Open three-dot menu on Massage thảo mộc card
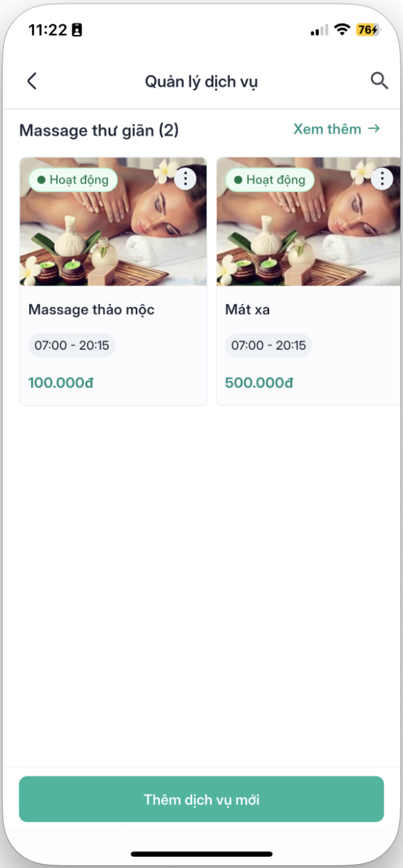403x868 pixels. (186, 178)
